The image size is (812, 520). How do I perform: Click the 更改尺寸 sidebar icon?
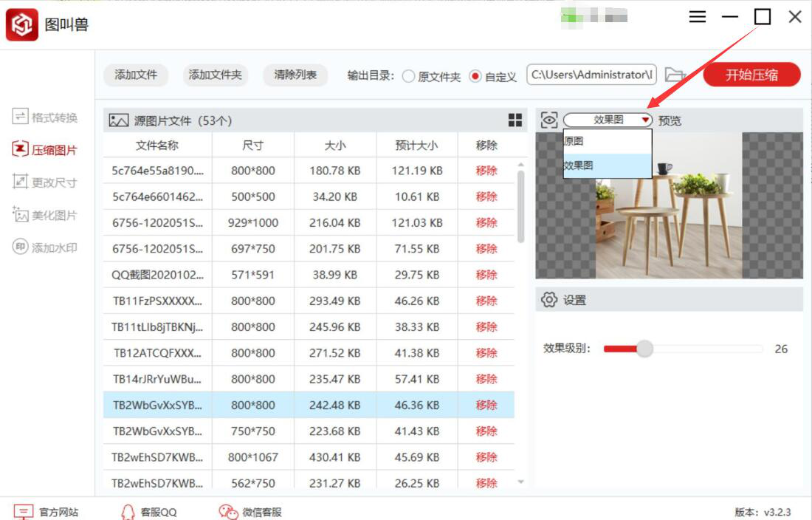20,181
